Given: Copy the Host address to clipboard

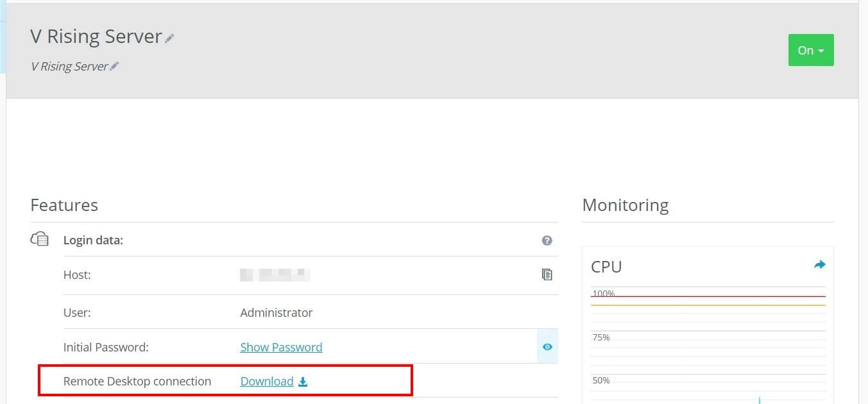Looking at the screenshot, I should pos(547,274).
